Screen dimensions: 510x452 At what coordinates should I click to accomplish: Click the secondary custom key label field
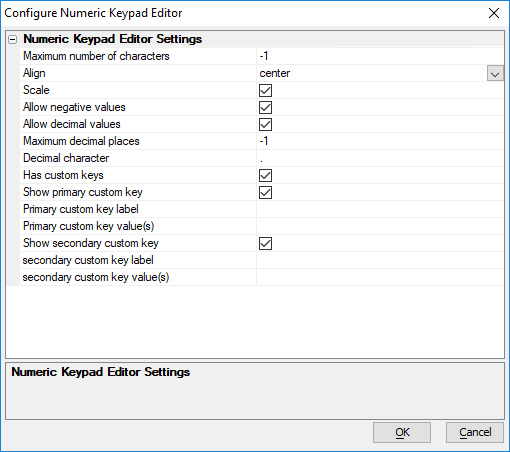point(380,260)
